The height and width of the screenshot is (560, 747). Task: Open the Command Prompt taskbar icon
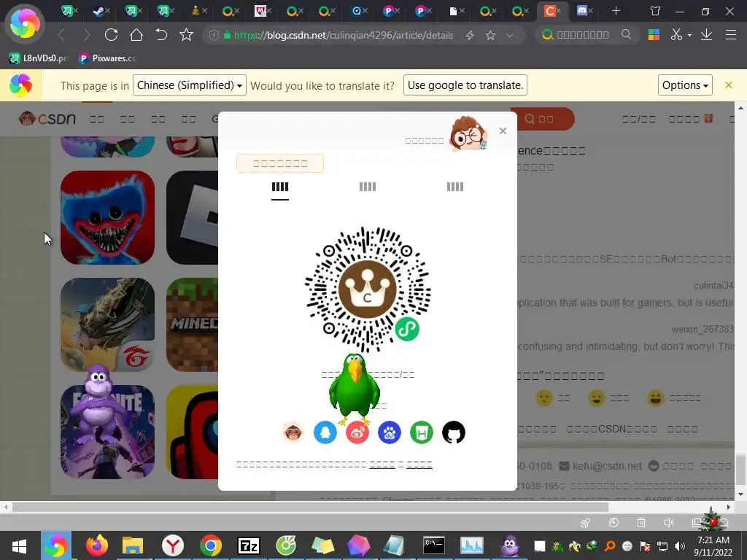click(x=434, y=545)
